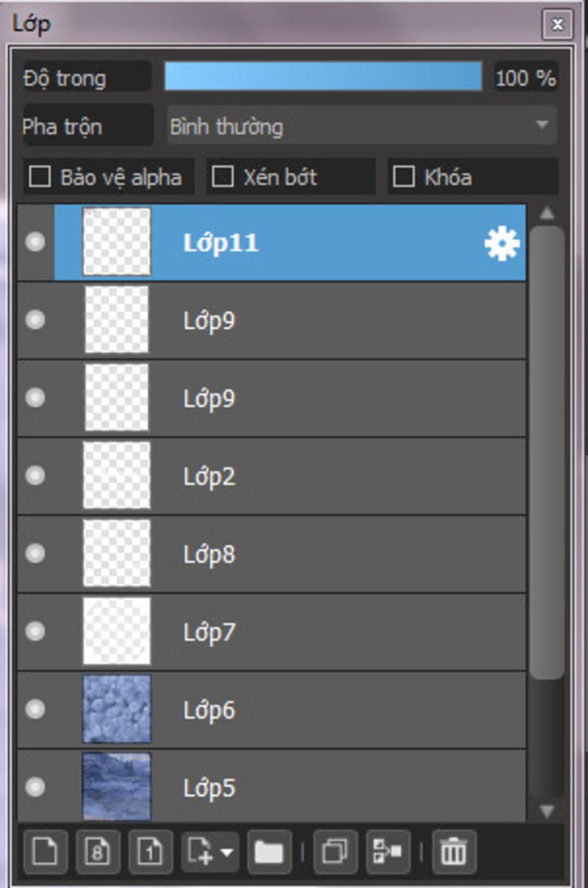Click the layer list scroll-down arrow
The image size is (588, 888).
click(x=547, y=810)
